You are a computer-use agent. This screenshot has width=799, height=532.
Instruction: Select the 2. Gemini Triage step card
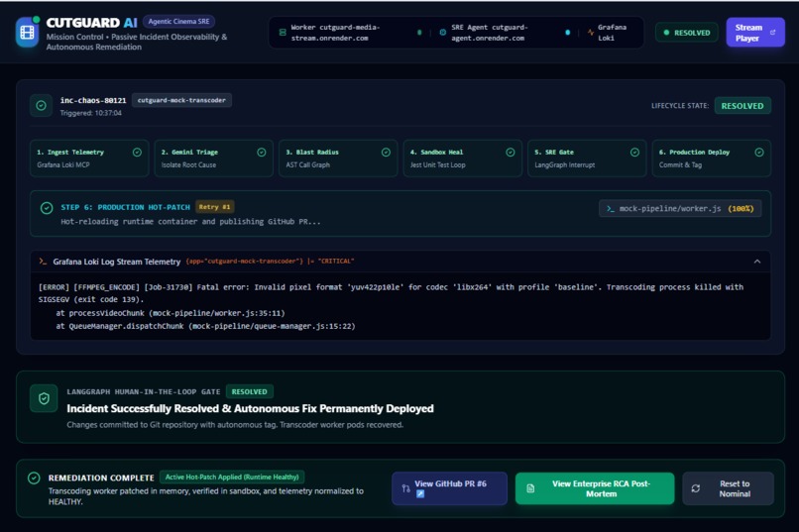(213, 159)
